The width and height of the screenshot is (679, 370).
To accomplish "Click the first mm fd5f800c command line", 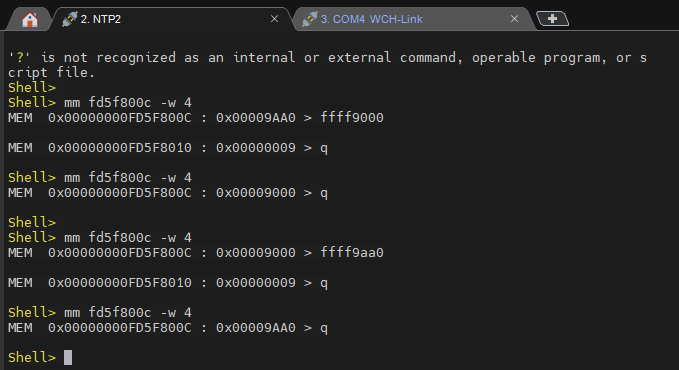I will [100, 103].
